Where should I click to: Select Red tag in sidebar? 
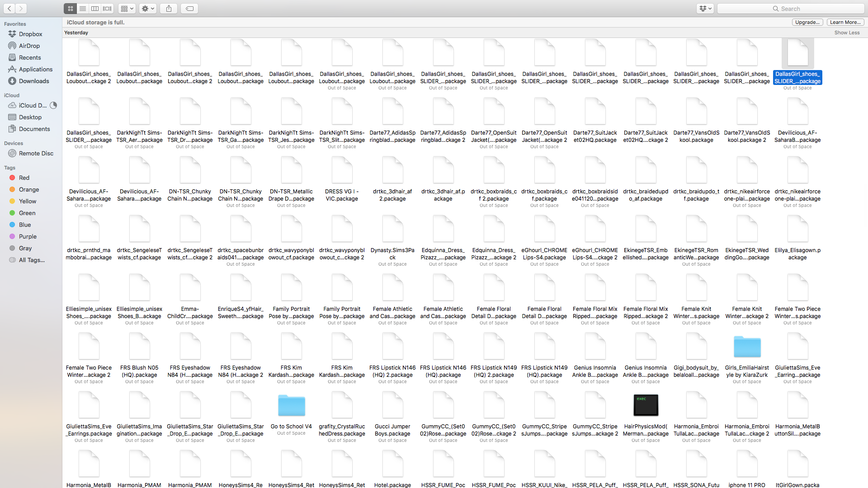(x=24, y=178)
